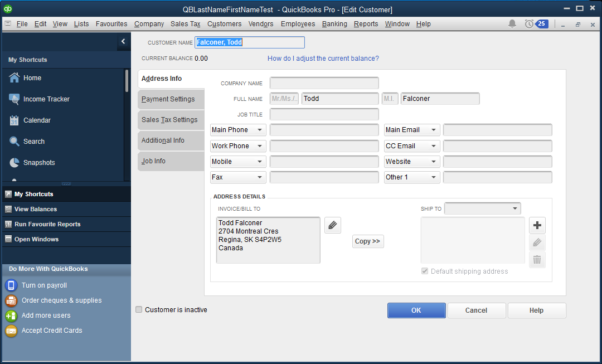
Task: Click the Mr./Ms. salutation field
Action: coord(284,99)
